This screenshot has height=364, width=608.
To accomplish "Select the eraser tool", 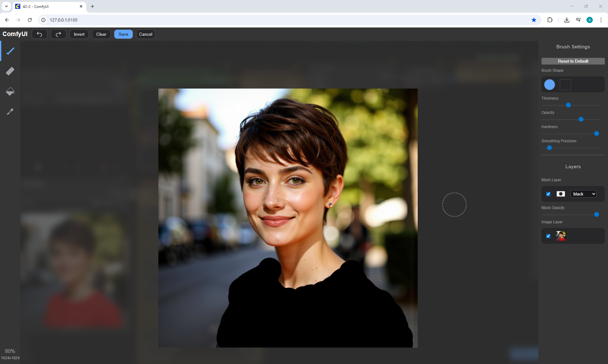I will [10, 71].
